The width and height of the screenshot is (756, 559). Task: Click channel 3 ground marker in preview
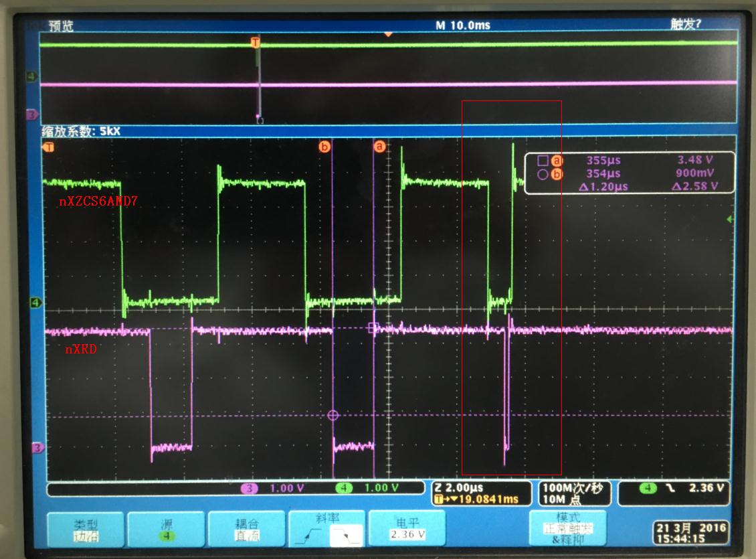coord(32,114)
